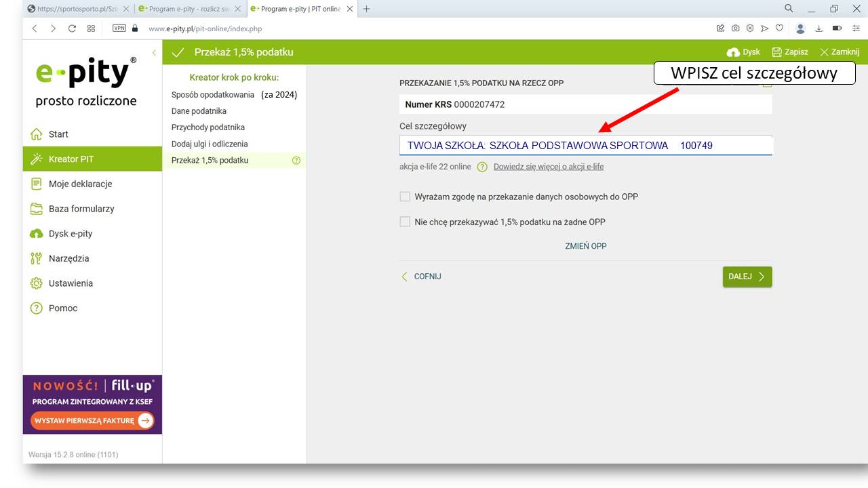Click the padlock site security icon

[x=134, y=28]
